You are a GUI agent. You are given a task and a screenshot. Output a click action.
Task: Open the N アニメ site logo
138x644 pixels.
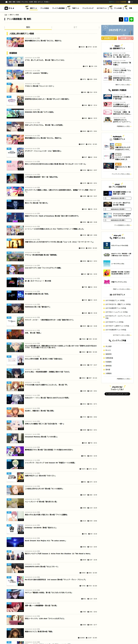coord(9,8)
